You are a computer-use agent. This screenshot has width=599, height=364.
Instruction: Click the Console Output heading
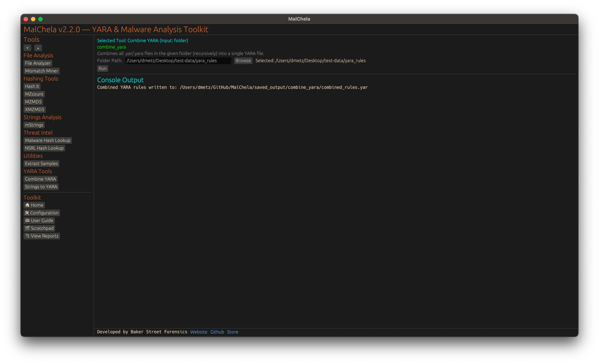(x=120, y=80)
